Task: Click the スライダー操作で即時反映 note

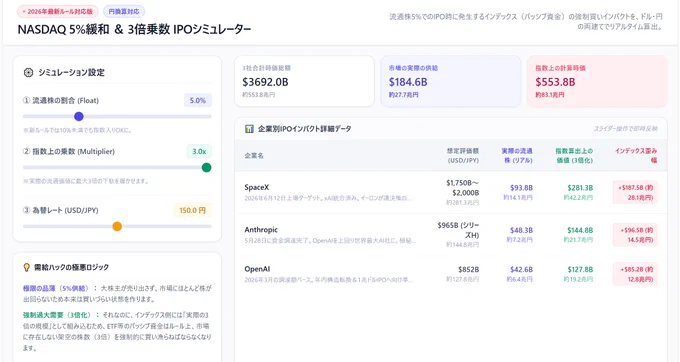Action: [x=625, y=129]
